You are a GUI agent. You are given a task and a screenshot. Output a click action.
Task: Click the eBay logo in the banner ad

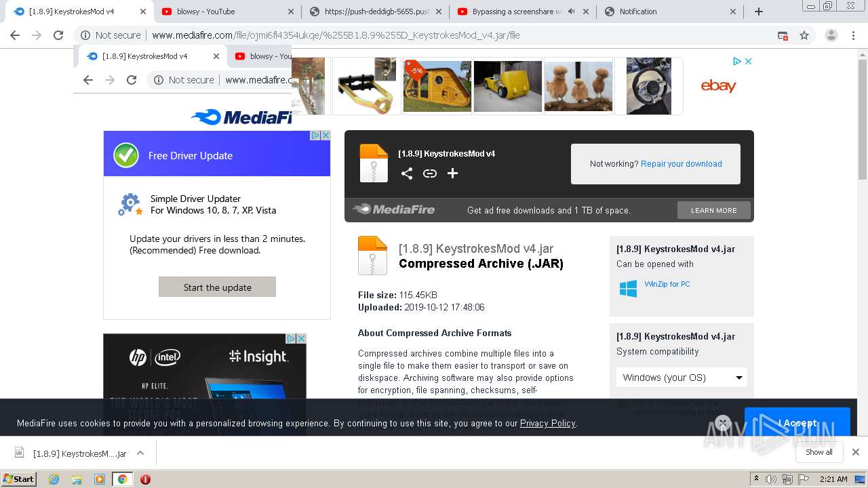click(x=718, y=86)
